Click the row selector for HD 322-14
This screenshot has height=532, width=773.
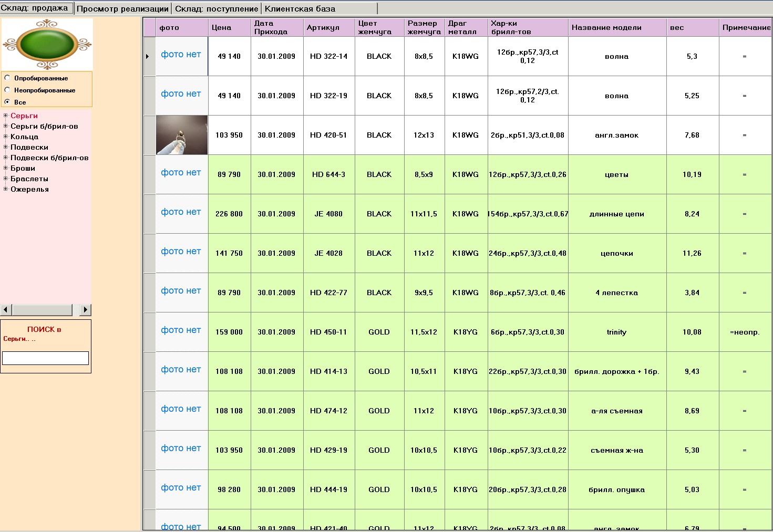tap(149, 56)
